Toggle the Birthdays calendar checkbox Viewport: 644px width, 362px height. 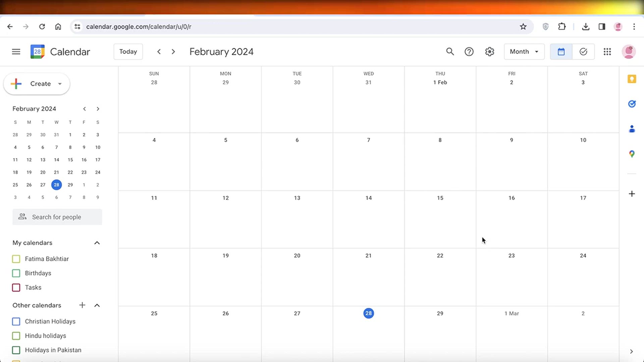pos(16,273)
